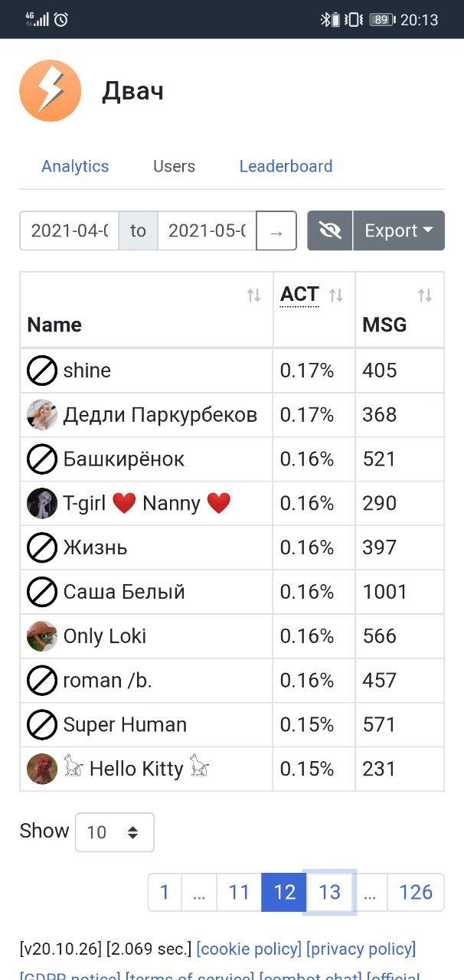Jump to last page 126
The height and width of the screenshot is (980, 464).
pos(416,892)
